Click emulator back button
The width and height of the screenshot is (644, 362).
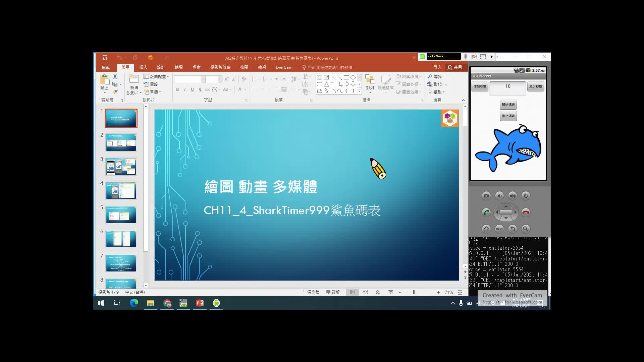pyautogui.click(x=513, y=229)
